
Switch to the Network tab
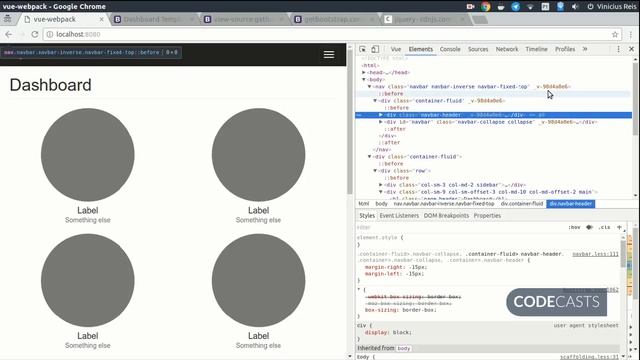507,49
